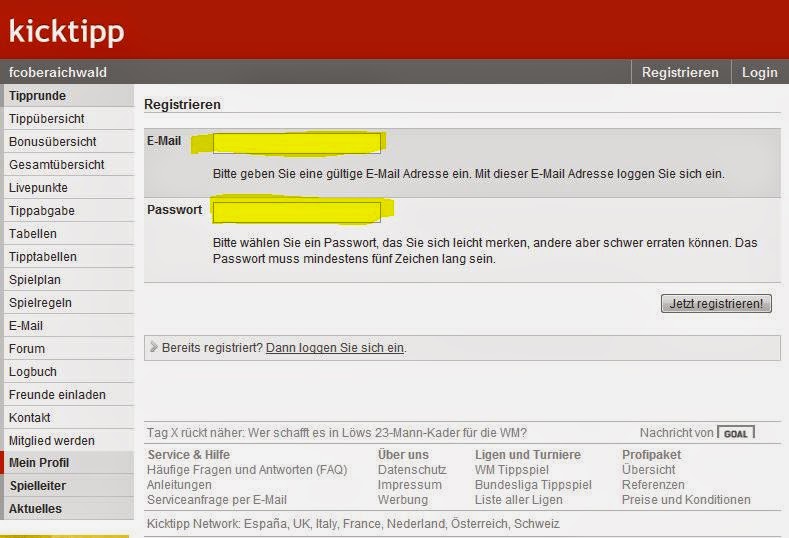Follow the Dann loggen Sie sich ein link

coord(335,348)
